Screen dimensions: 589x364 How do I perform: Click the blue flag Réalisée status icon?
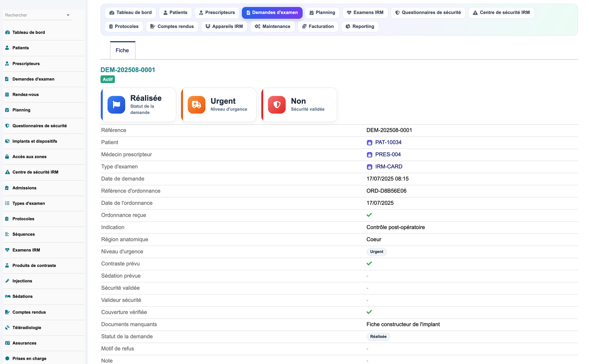(x=116, y=105)
